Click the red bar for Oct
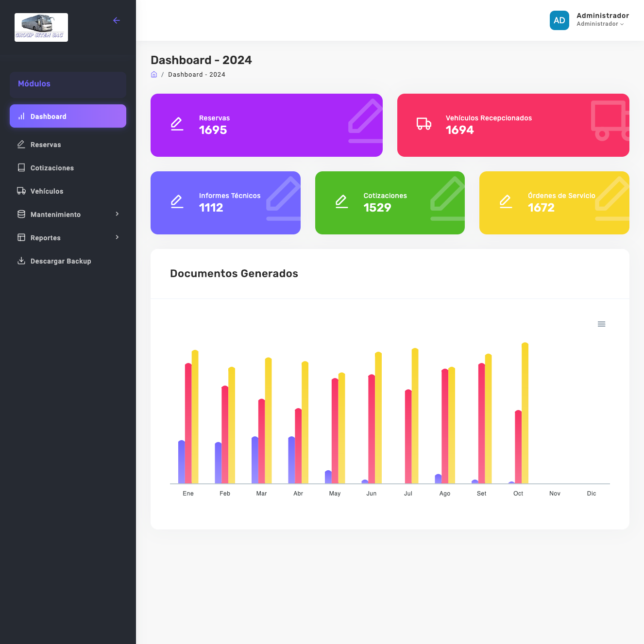Screen dimensions: 644x644 click(518, 447)
